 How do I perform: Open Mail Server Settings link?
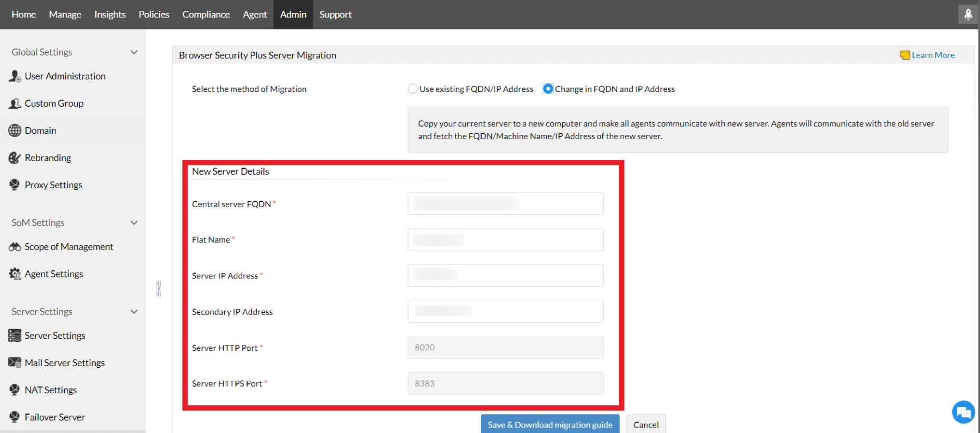tap(65, 363)
